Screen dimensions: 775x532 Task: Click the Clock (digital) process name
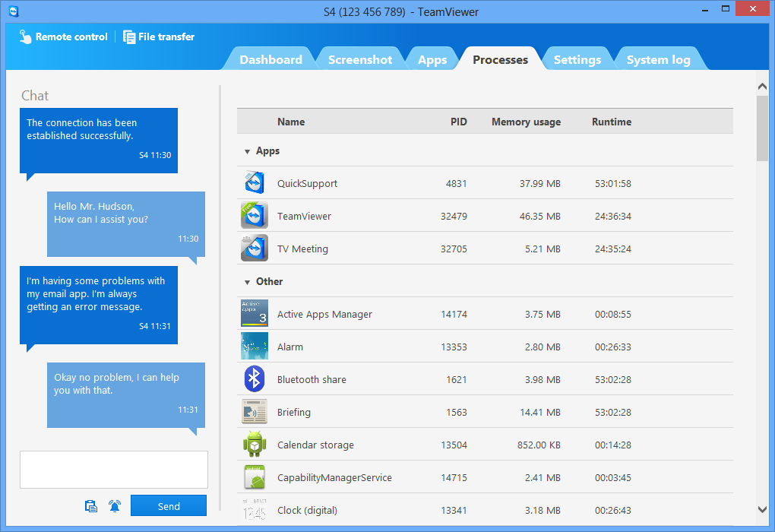tap(307, 510)
